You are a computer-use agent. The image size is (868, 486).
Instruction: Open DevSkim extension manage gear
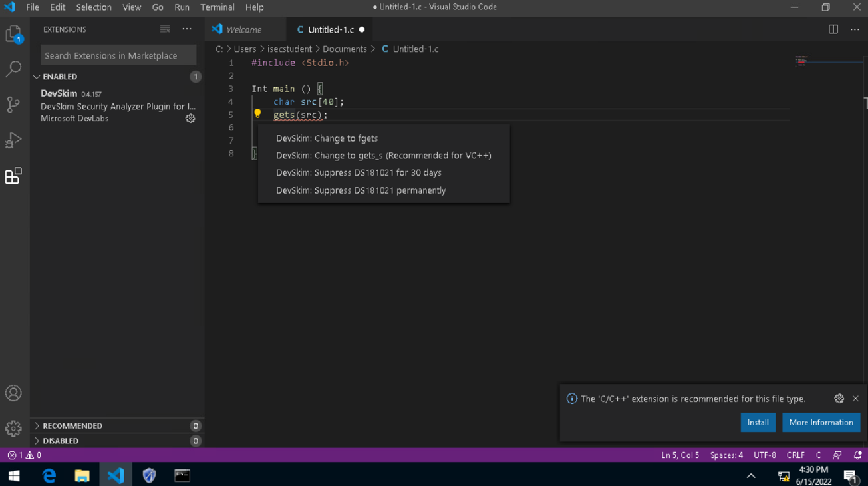click(x=190, y=119)
